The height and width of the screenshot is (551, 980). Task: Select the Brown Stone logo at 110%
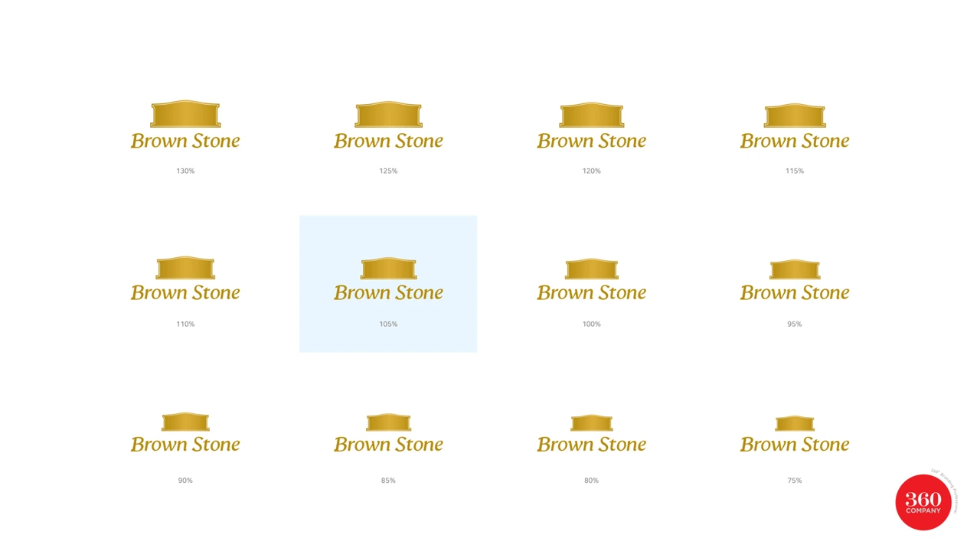(185, 279)
